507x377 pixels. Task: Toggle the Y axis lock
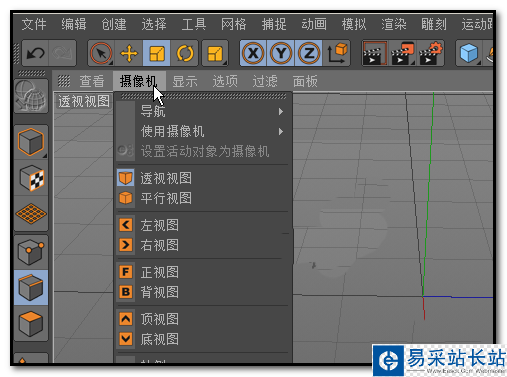pos(281,53)
